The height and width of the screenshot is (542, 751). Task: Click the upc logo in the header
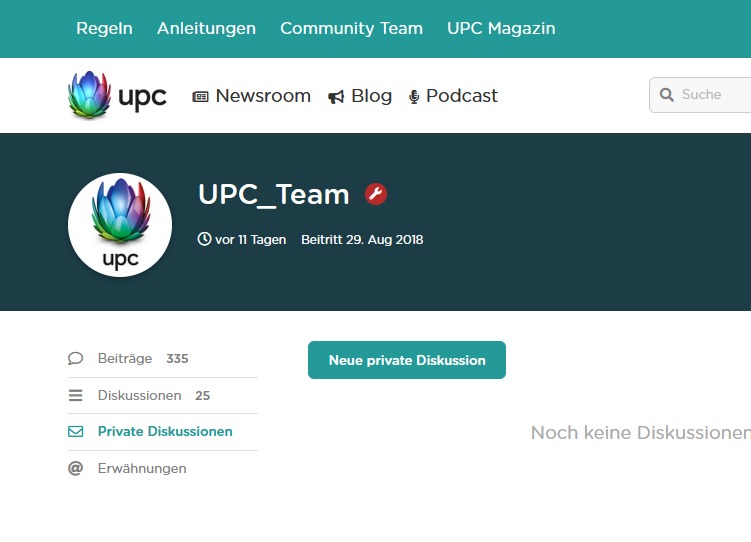point(117,96)
